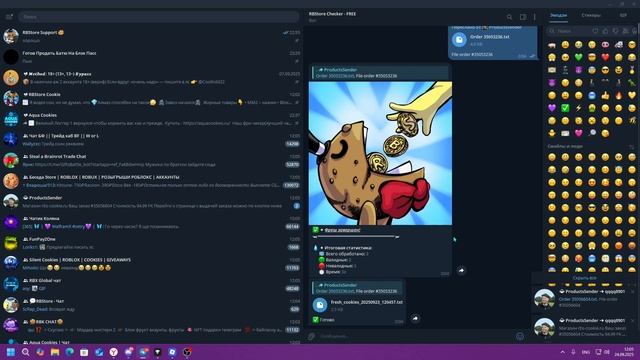Viewport: 640px width, 360px height.
Task: Toggle the emoji panel smiley button
Action: coord(520,336)
